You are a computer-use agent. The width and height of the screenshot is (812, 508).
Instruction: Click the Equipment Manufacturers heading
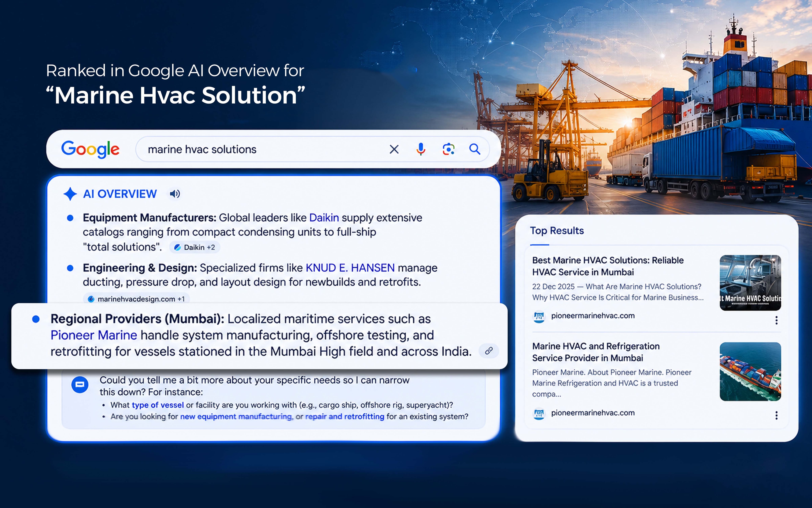(x=150, y=218)
